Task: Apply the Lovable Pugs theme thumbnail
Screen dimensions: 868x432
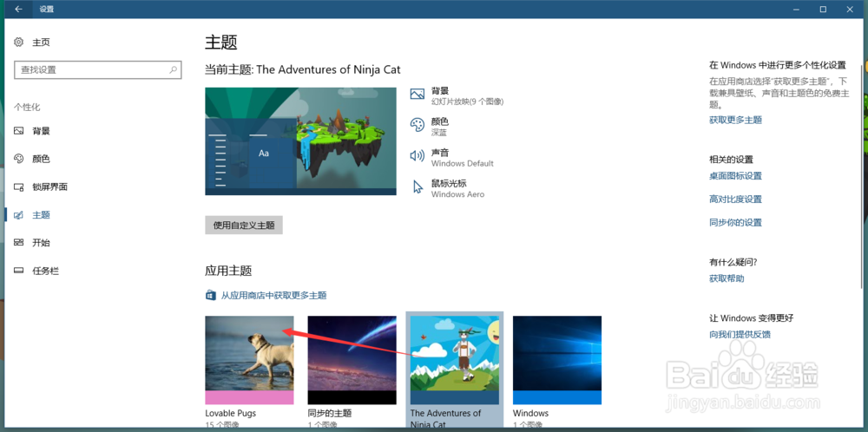Action: pos(249,360)
